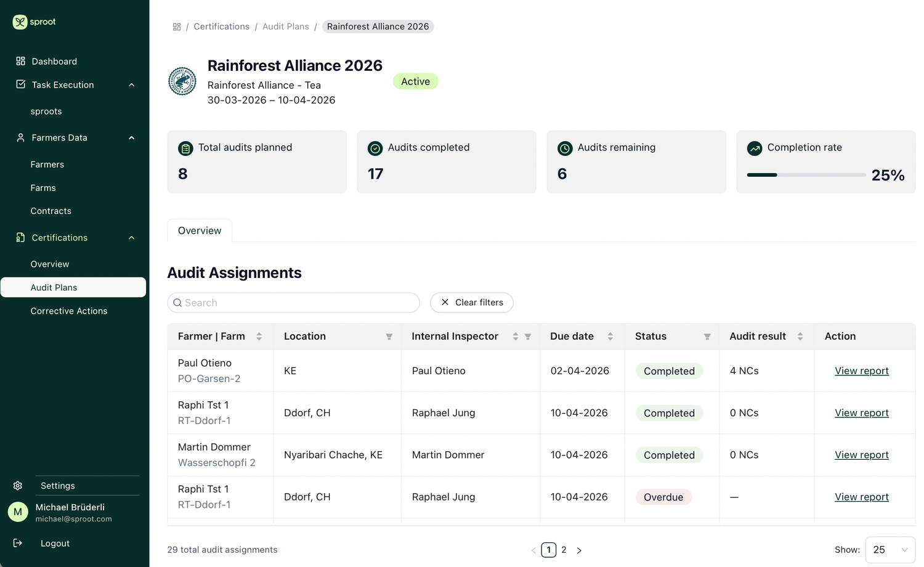Click Audit Plans in the breadcrumb
924x567 pixels.
(x=286, y=27)
